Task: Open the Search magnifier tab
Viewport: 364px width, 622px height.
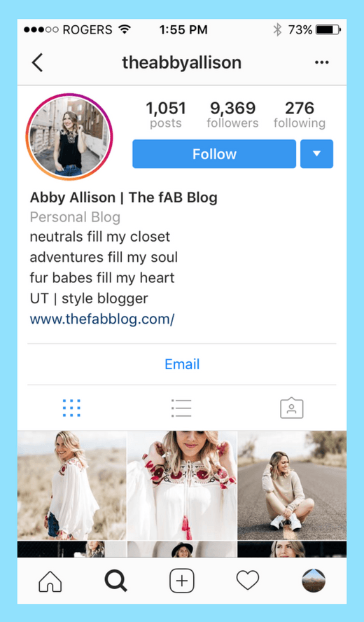Action: click(x=115, y=581)
